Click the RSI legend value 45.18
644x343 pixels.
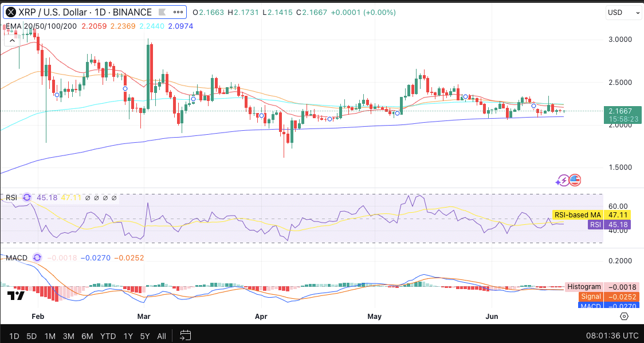[x=47, y=198]
